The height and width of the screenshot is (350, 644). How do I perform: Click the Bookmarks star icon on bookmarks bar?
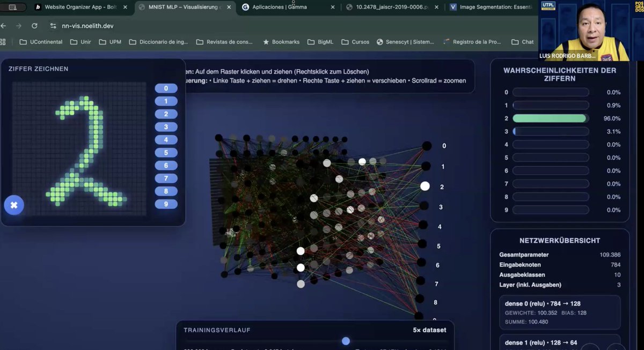click(x=265, y=41)
